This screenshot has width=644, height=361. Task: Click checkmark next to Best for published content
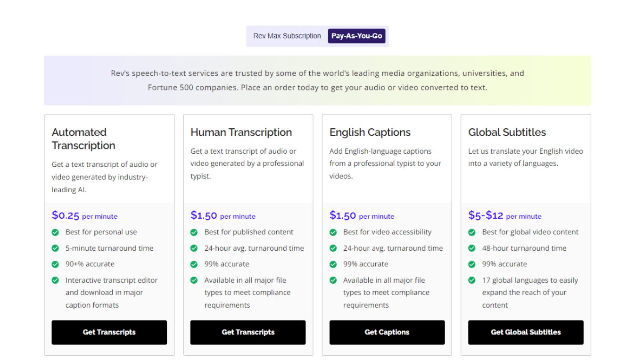point(194,232)
